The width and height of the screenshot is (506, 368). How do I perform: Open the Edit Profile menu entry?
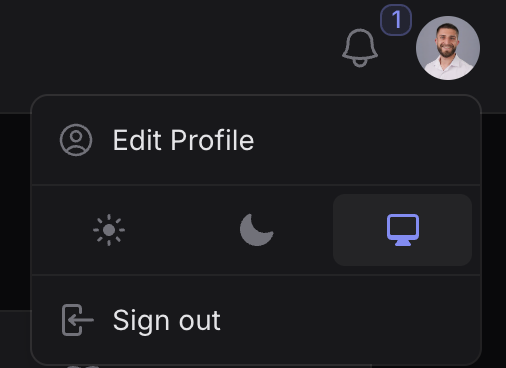click(x=256, y=140)
